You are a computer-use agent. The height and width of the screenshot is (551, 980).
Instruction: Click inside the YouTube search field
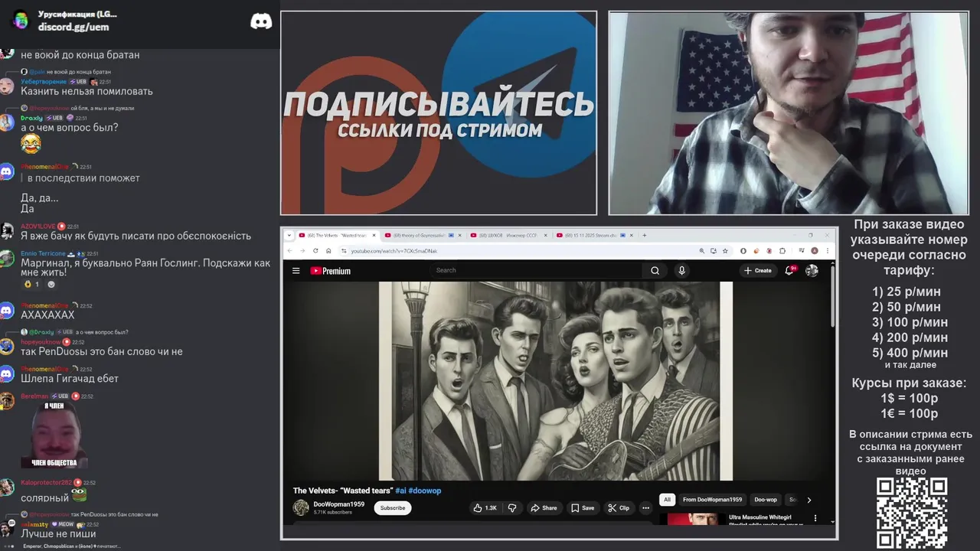[536, 270]
